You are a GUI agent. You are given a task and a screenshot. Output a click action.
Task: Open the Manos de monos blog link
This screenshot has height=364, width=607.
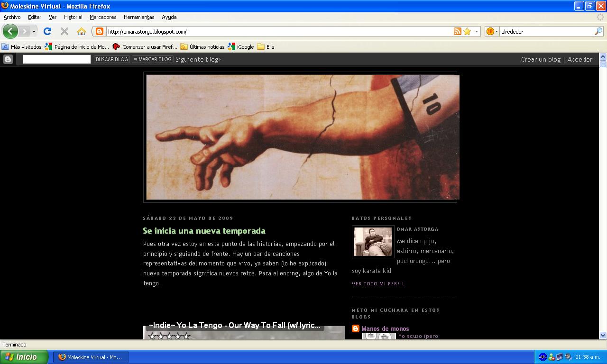[x=385, y=328]
